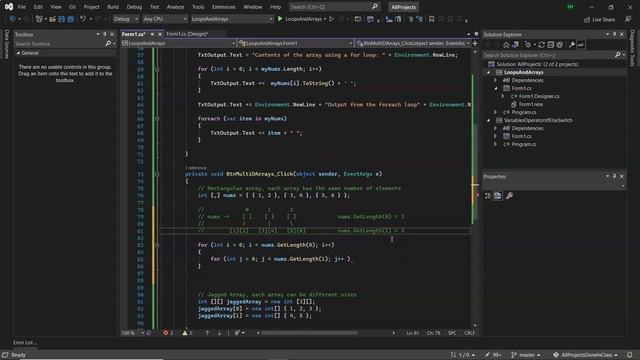Click the notifications bell in status bar
Screen dimensions: 640x360
(630, 355)
